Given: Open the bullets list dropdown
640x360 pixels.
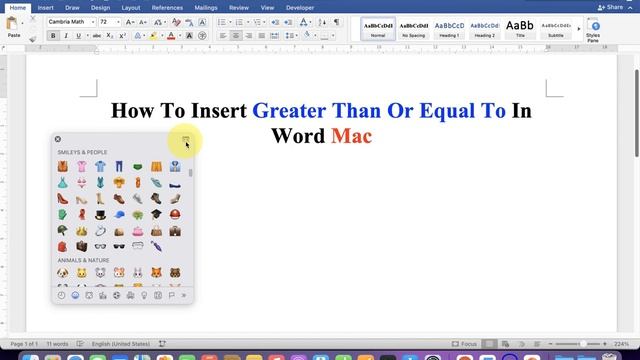Looking at the screenshot, I should click(230, 22).
